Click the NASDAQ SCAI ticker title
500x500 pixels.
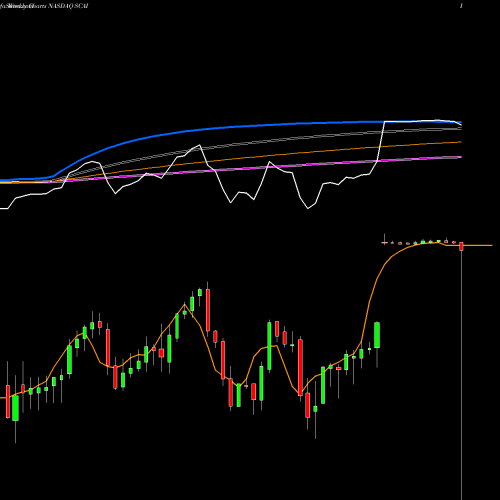pyautogui.click(x=69, y=6)
